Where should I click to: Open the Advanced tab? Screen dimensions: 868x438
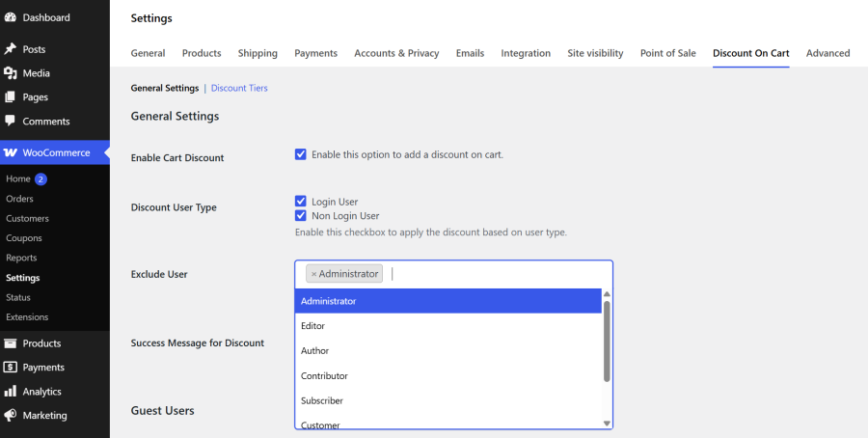[827, 53]
